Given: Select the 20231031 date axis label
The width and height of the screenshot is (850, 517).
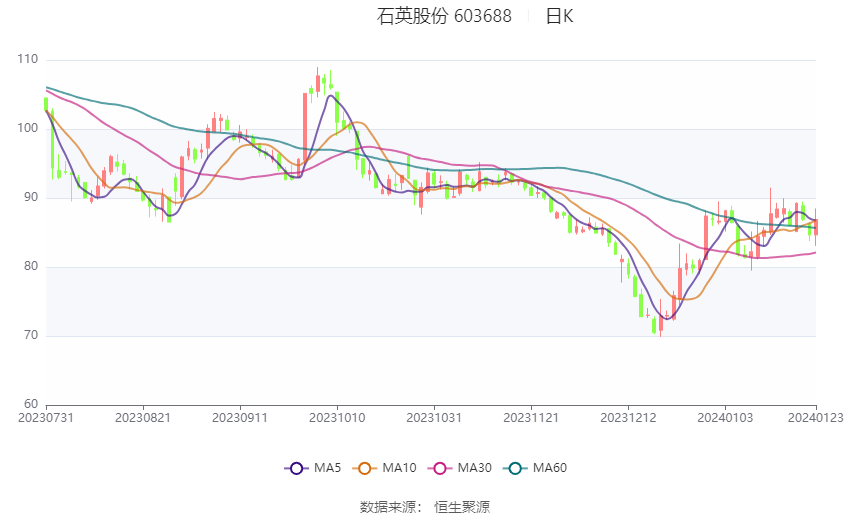Looking at the screenshot, I should 434,418.
